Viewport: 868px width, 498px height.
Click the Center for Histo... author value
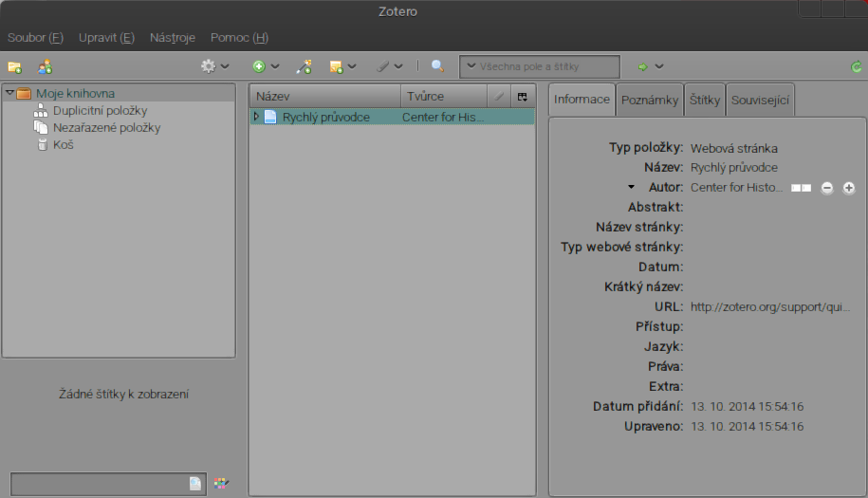tap(736, 188)
